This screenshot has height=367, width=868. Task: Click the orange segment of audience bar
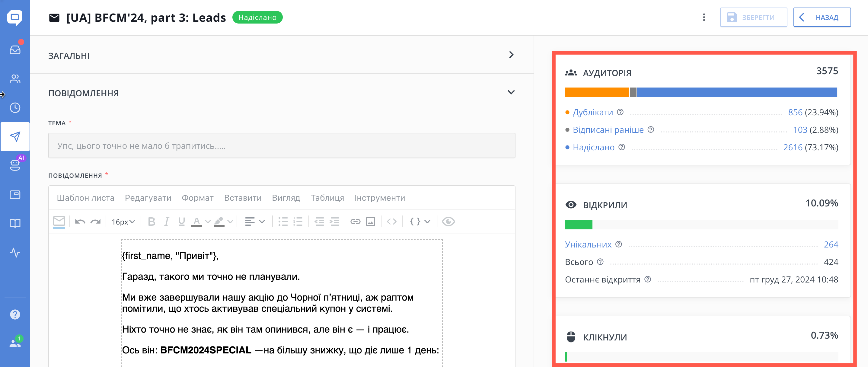click(x=597, y=92)
